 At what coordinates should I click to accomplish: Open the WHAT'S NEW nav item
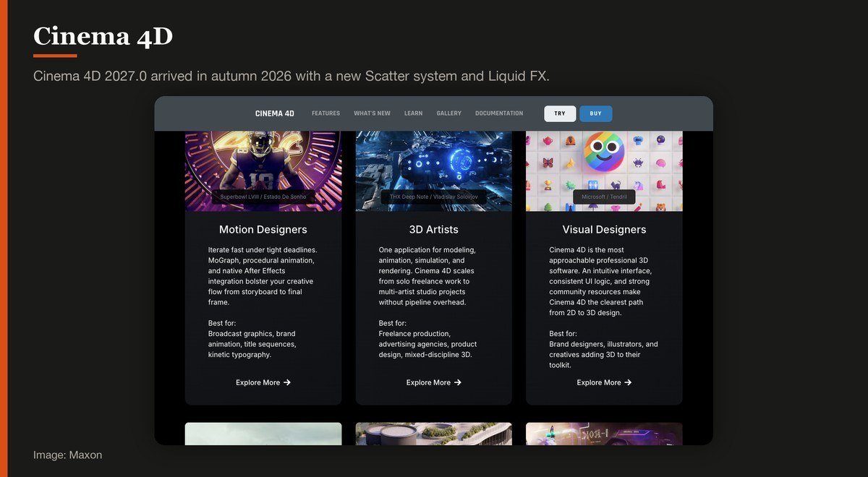[372, 113]
